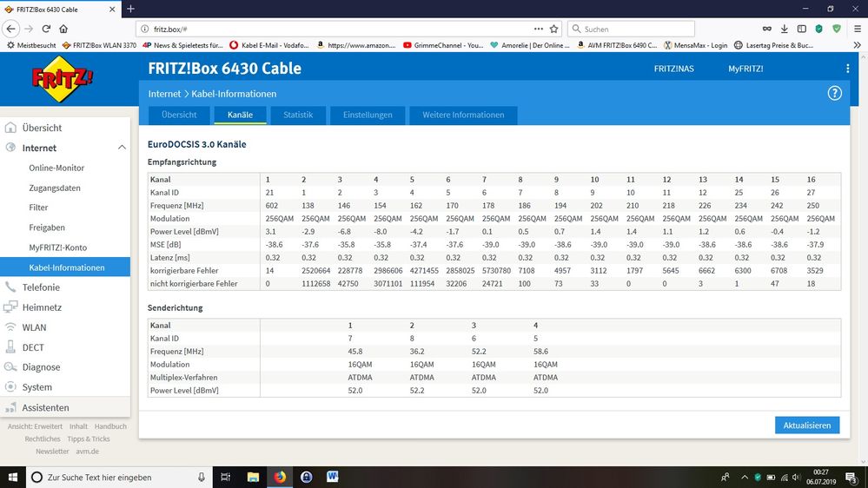The width and height of the screenshot is (868, 488).
Task: Open notification center icon
Action: (x=851, y=477)
